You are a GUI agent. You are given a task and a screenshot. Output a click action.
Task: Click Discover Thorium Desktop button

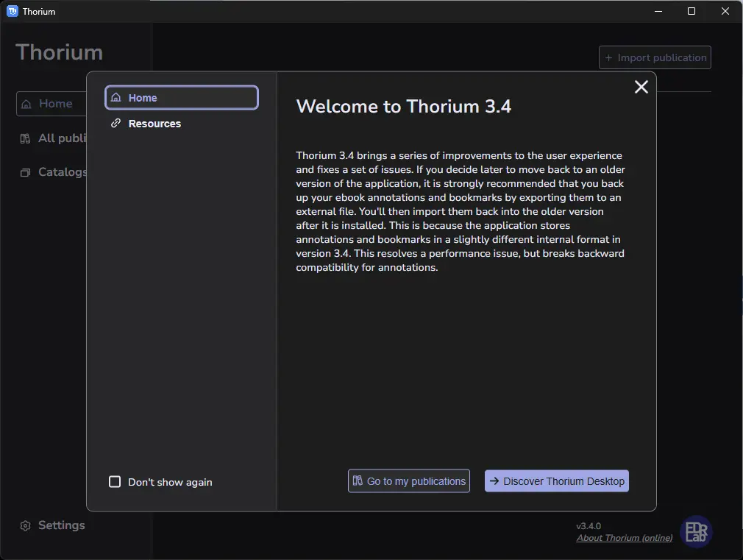click(x=557, y=481)
